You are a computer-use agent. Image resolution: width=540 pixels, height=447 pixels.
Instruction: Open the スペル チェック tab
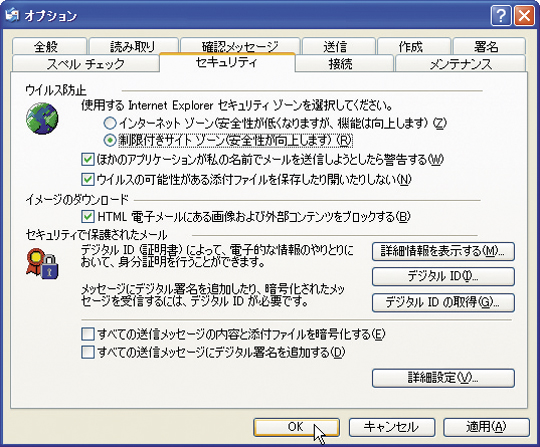pyautogui.click(x=85, y=63)
